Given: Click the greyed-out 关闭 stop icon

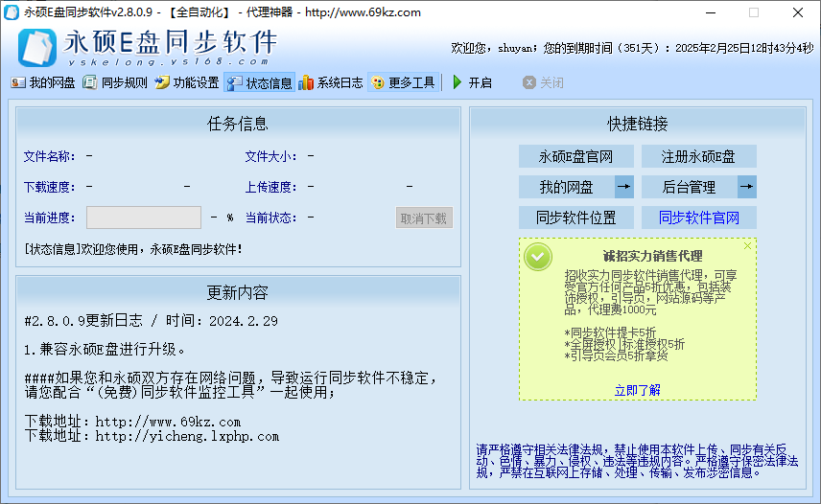Looking at the screenshot, I should click(529, 82).
